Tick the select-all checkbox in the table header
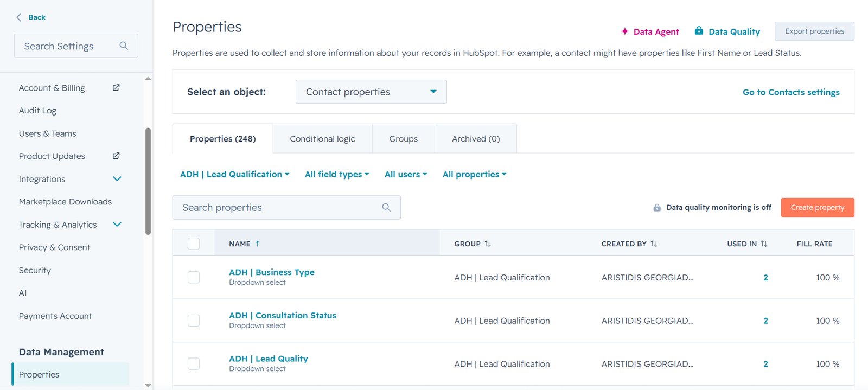Image resolution: width=868 pixels, height=390 pixels. click(x=194, y=244)
